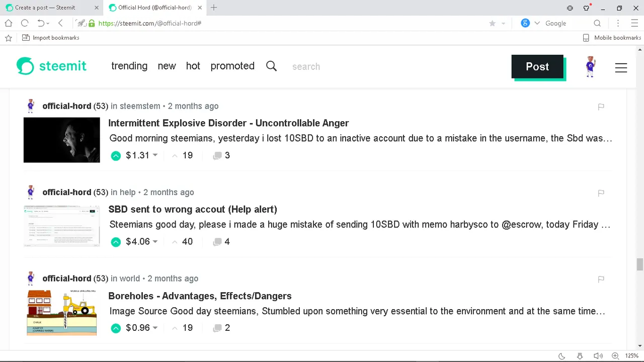644x362 pixels.
Task: Upvote the Boreholes post
Action: 116,328
